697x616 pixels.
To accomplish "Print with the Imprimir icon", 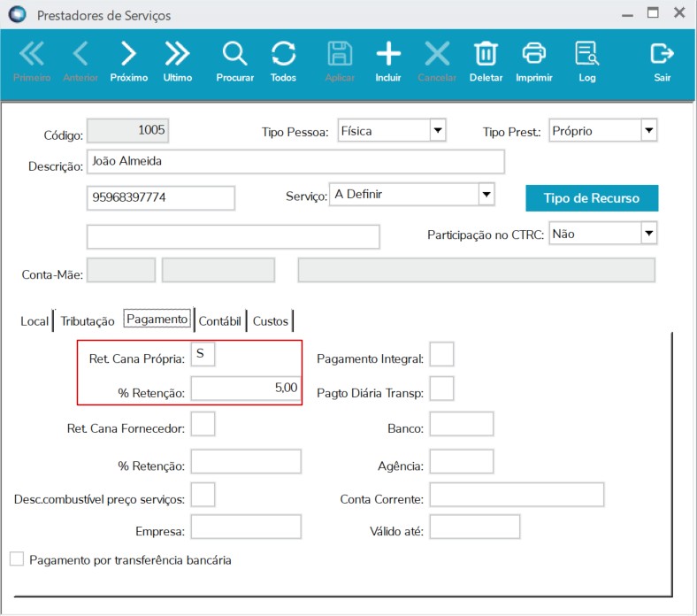I will tap(534, 53).
